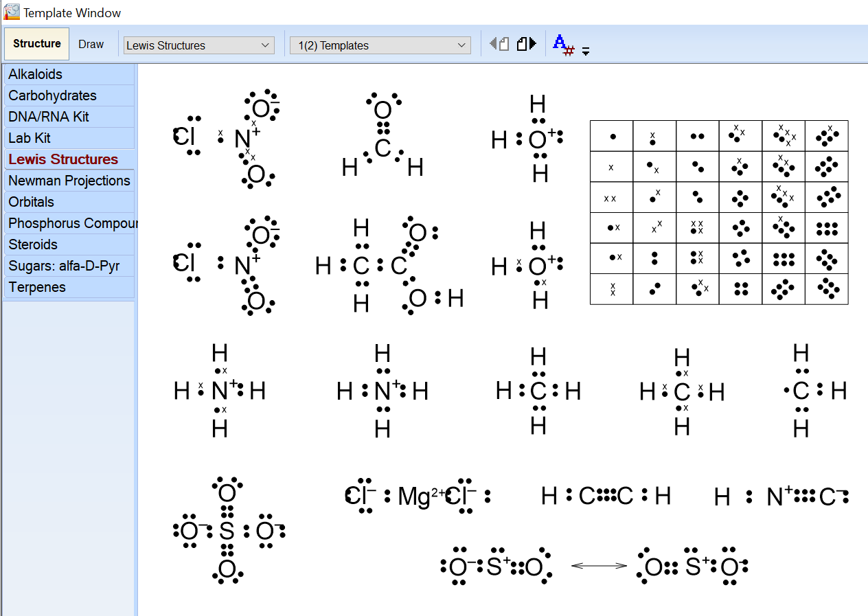Expand the arrow beside the atom numbering tool
Viewport: 868px width, 616px height.
point(585,50)
